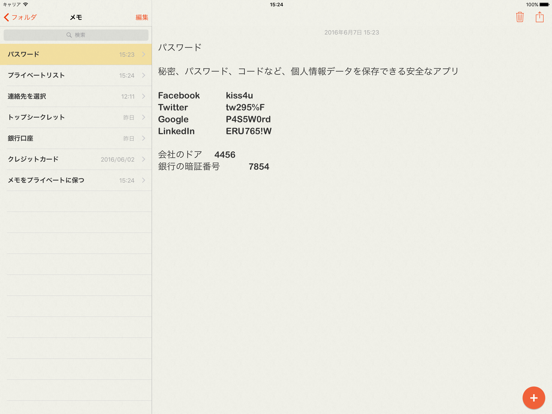
Task: Tap chevron on プライベートリスト row
Action: (144, 75)
